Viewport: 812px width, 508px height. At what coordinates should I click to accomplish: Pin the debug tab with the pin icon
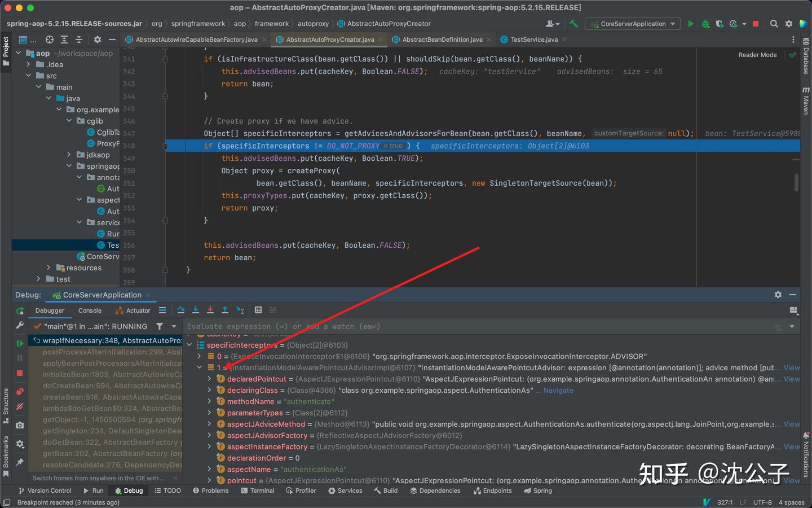coord(20,462)
